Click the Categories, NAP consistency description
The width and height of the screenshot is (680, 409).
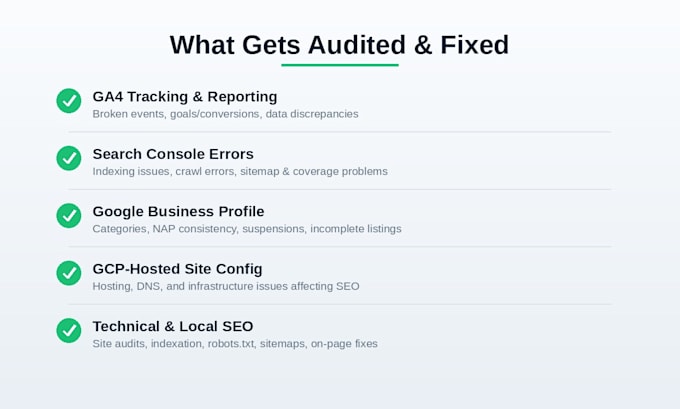point(247,229)
